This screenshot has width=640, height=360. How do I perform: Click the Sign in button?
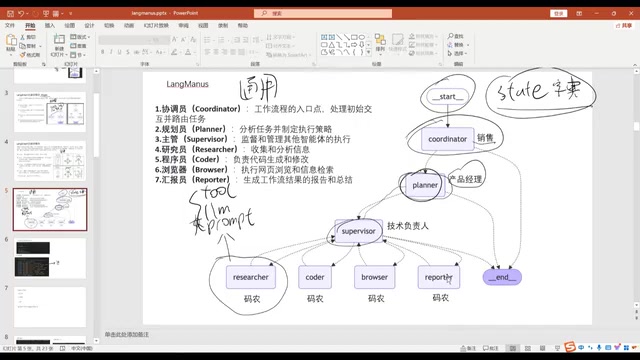point(559,13)
